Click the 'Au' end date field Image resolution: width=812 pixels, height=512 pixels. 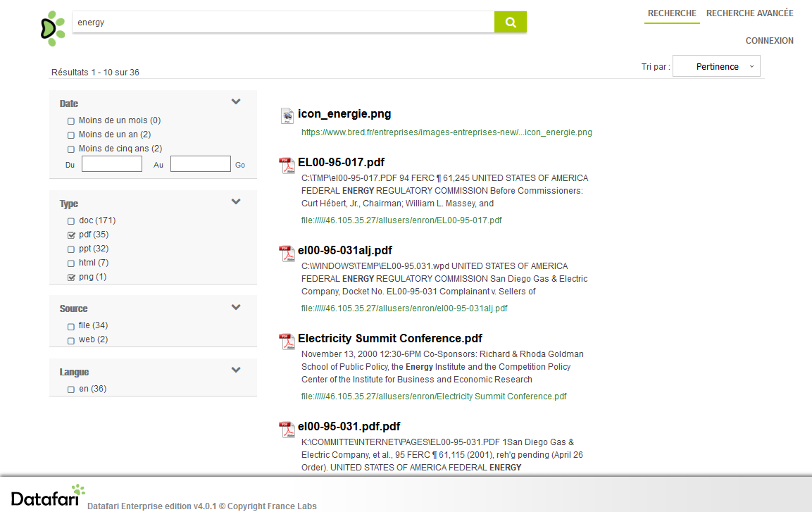tap(201, 164)
